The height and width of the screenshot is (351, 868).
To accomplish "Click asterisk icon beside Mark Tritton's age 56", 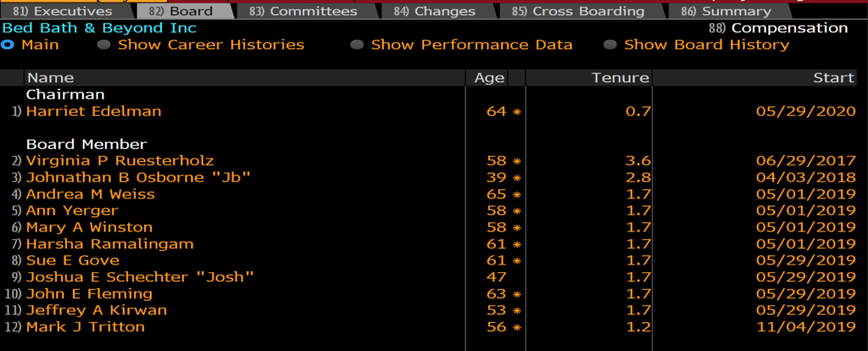I will click(517, 328).
